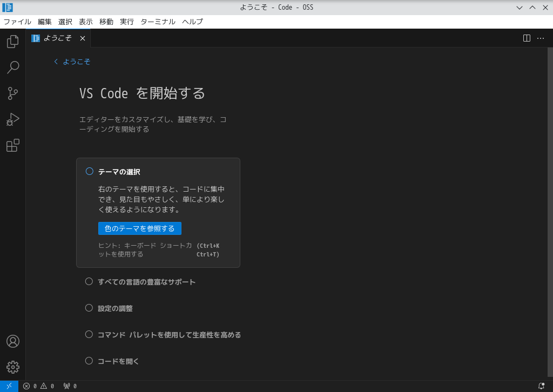Open the Extensions view icon
This screenshot has width=553, height=392.
coord(13,146)
